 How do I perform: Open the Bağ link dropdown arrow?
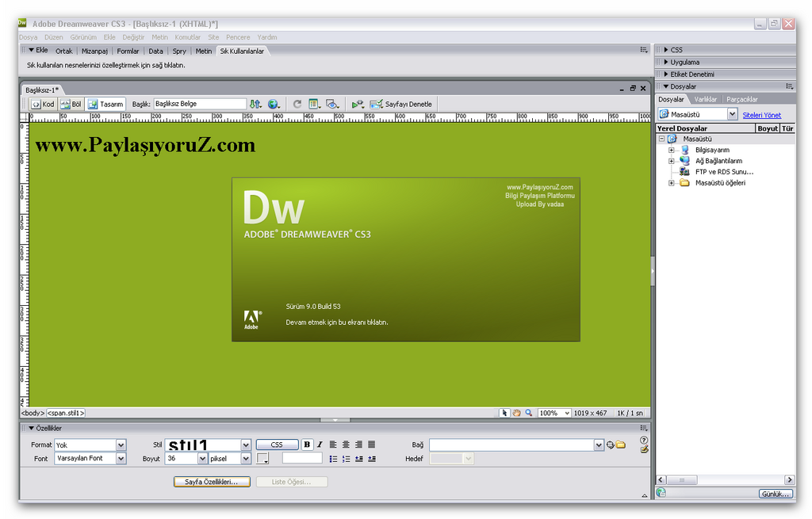click(x=599, y=445)
